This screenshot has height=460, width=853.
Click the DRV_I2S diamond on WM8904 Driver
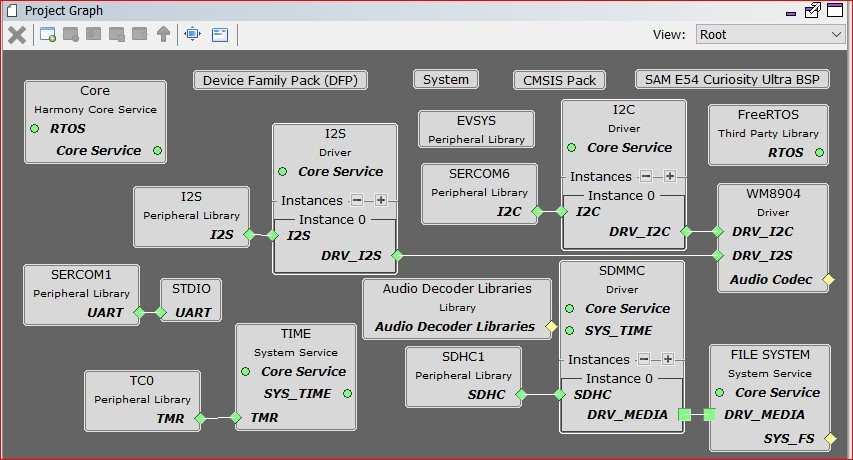(718, 255)
